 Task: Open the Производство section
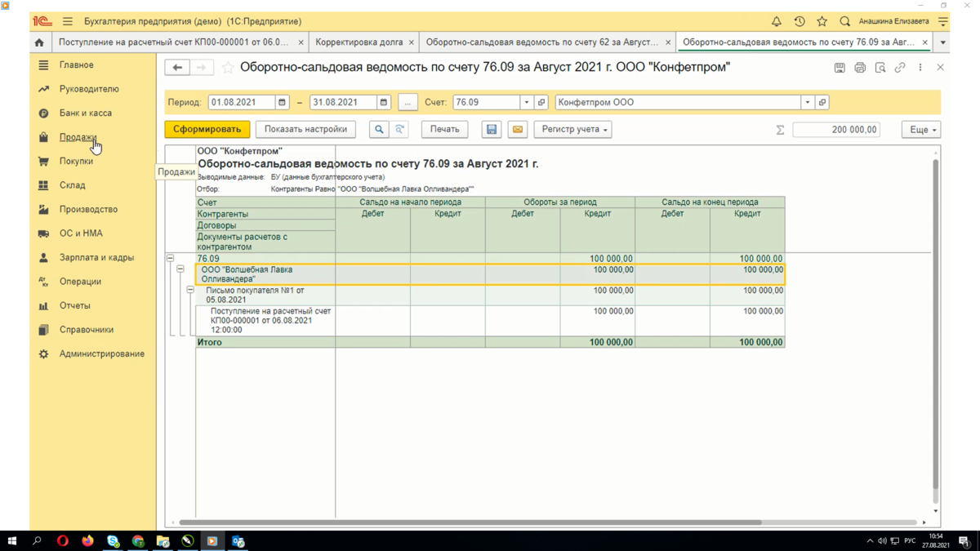pyautogui.click(x=88, y=209)
